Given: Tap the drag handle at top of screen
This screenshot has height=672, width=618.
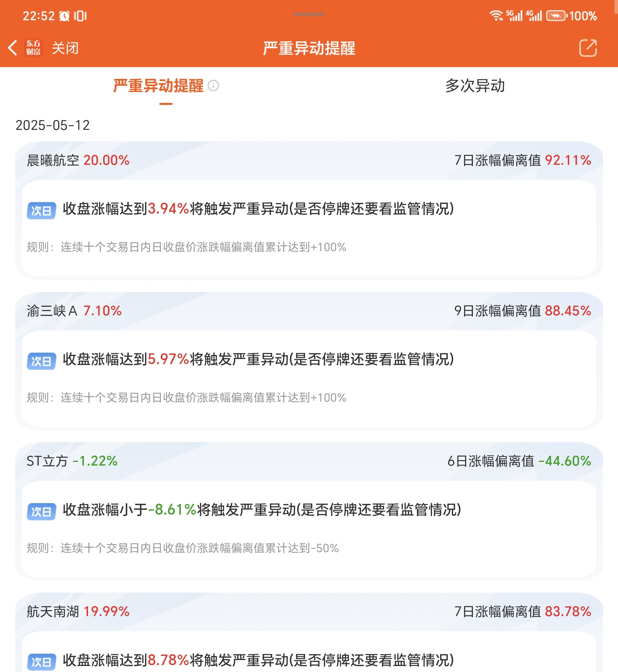Looking at the screenshot, I should (309, 14).
